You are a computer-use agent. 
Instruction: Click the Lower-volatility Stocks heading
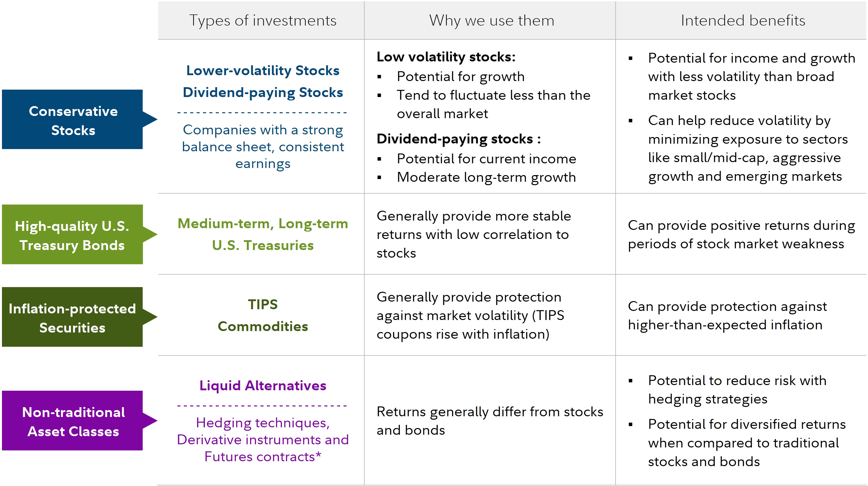click(x=263, y=71)
